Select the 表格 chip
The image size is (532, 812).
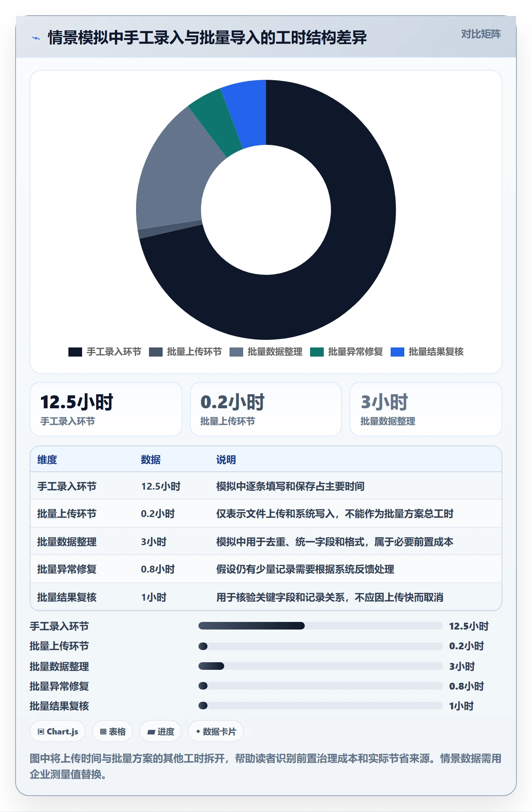[112, 731]
